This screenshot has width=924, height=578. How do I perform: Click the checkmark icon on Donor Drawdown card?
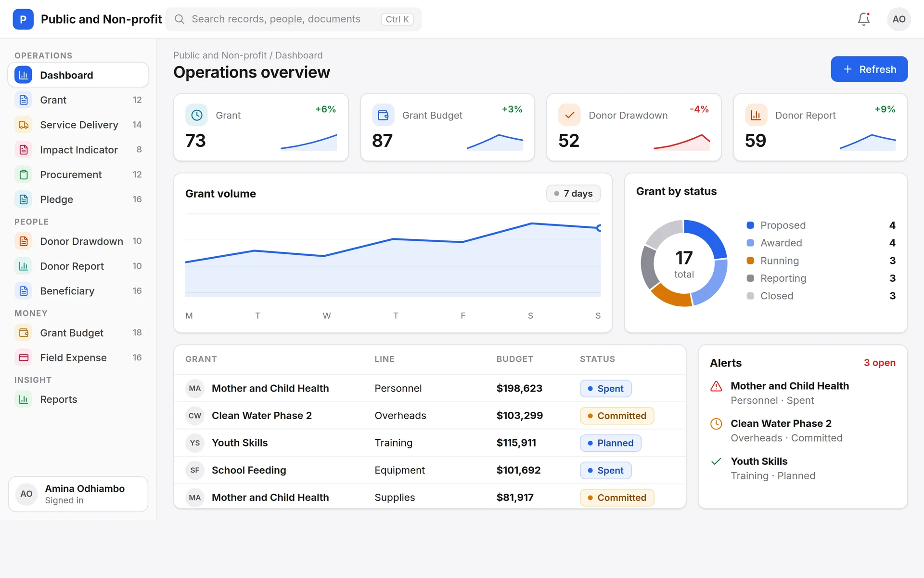pyautogui.click(x=569, y=115)
